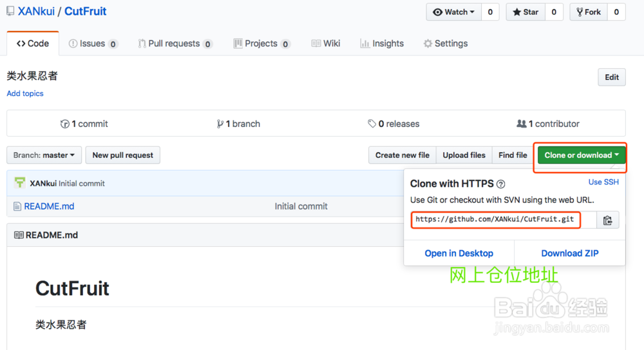Viewport: 644px width, 350px height.
Task: View the 1 branch link
Action: click(239, 124)
